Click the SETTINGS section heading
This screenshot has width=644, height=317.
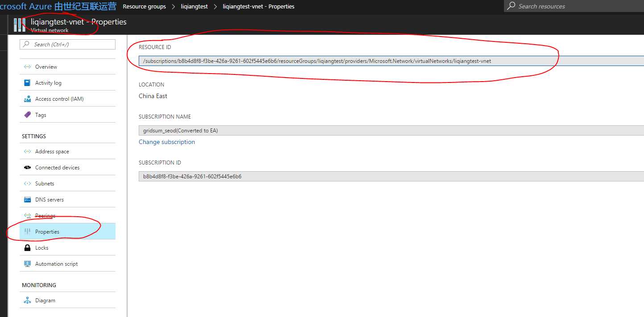34,136
